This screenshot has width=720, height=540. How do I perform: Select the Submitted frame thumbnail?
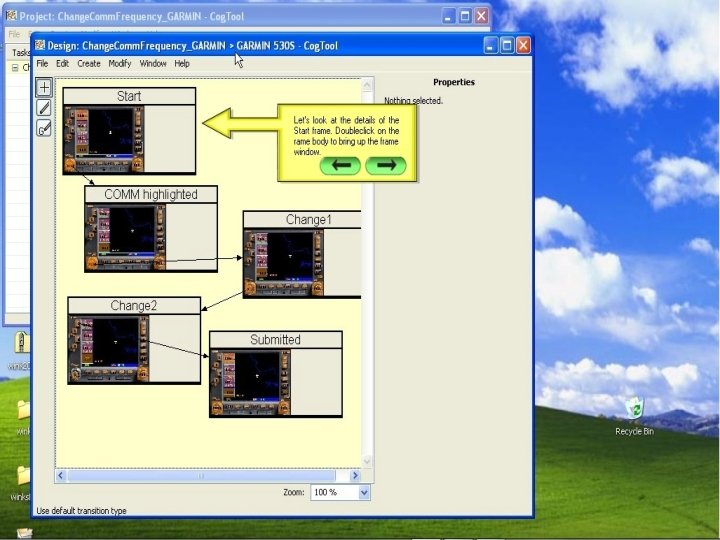(251, 383)
